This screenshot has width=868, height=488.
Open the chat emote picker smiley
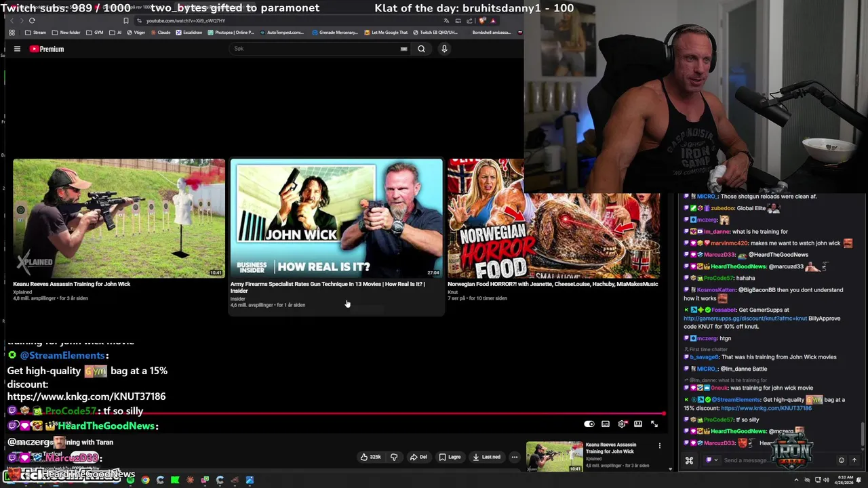pos(842,460)
